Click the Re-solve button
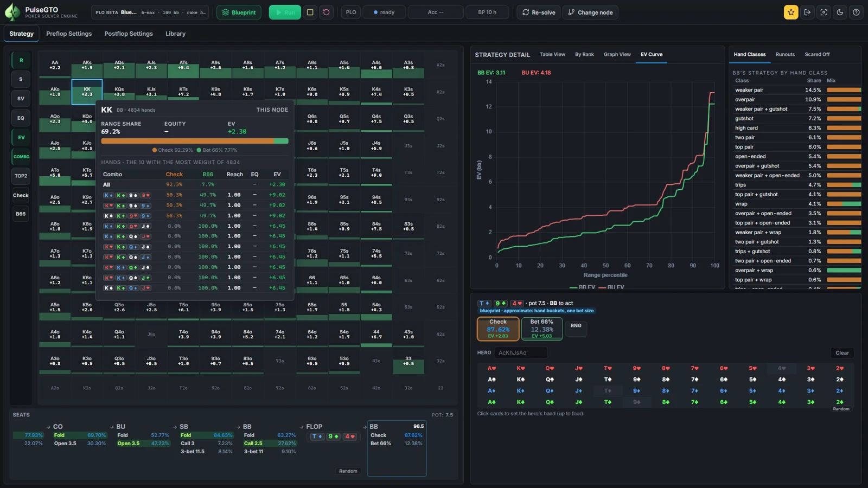 click(x=539, y=12)
